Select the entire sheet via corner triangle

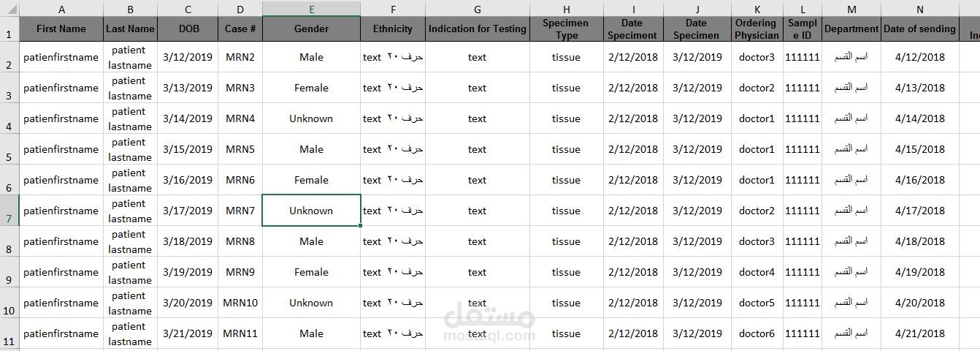[x=9, y=9]
